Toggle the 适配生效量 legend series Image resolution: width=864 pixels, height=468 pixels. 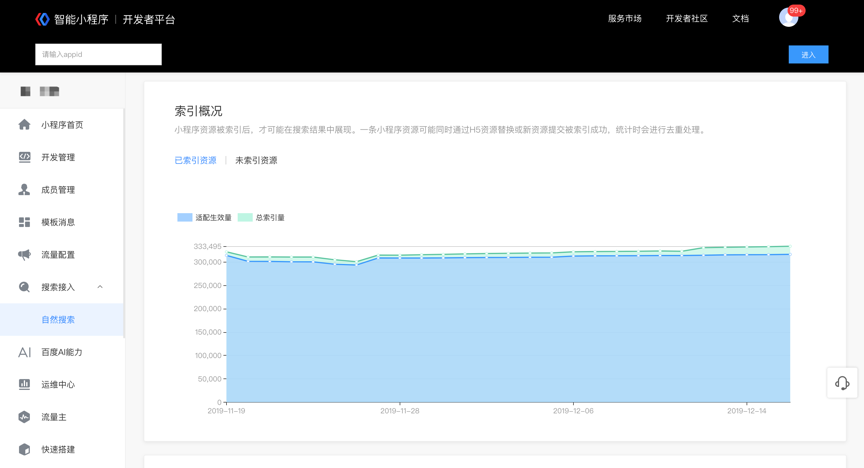click(x=205, y=217)
